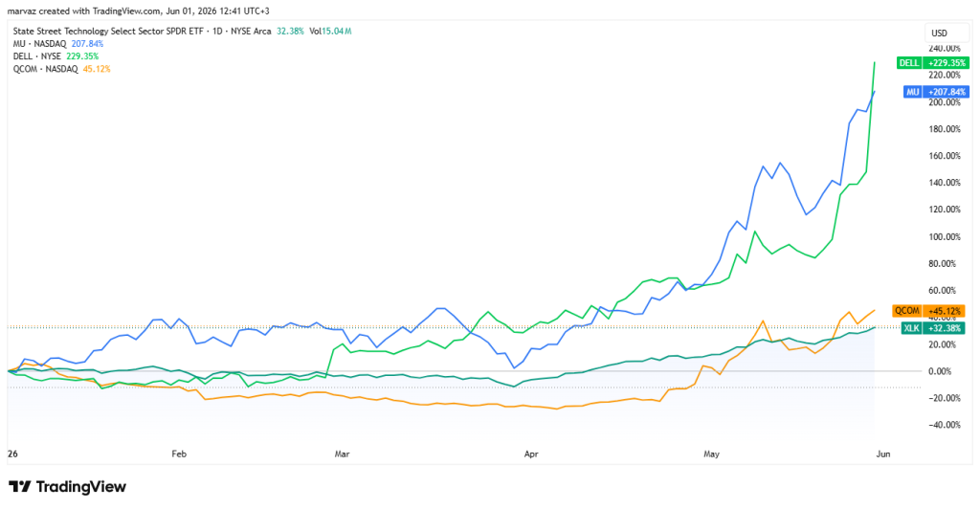Click the May label on time axis
Viewport: 980px width, 509px height.
tap(711, 454)
